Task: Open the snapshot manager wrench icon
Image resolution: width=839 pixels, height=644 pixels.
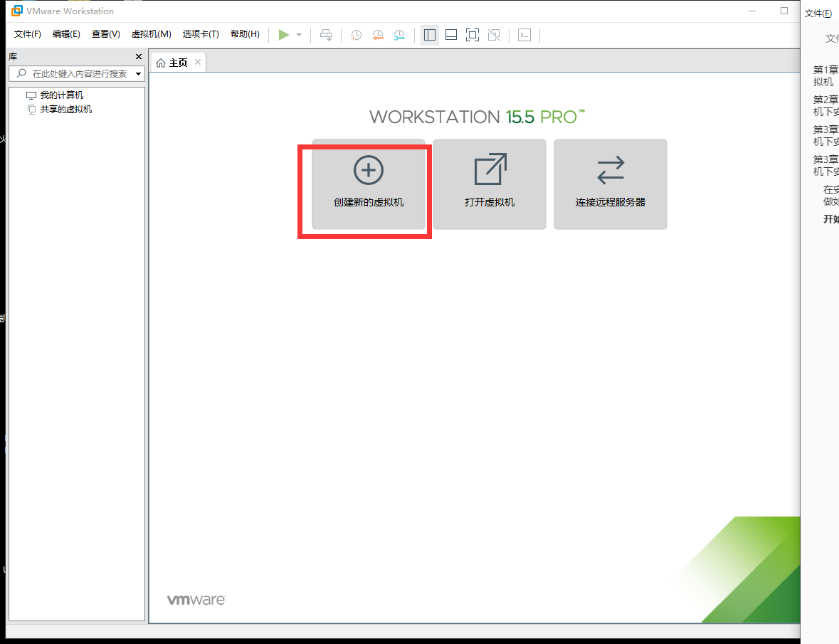Action: coord(399,36)
